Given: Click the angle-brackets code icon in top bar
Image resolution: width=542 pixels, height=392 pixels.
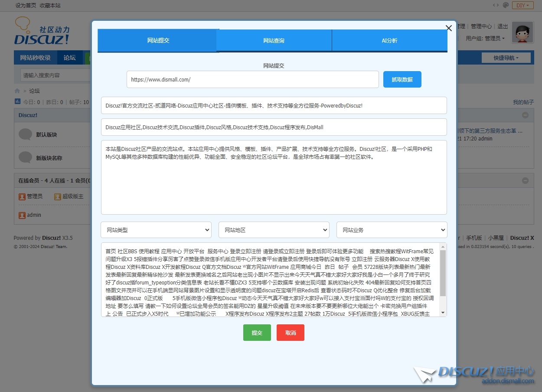Looking at the screenshot, I should point(496,5).
